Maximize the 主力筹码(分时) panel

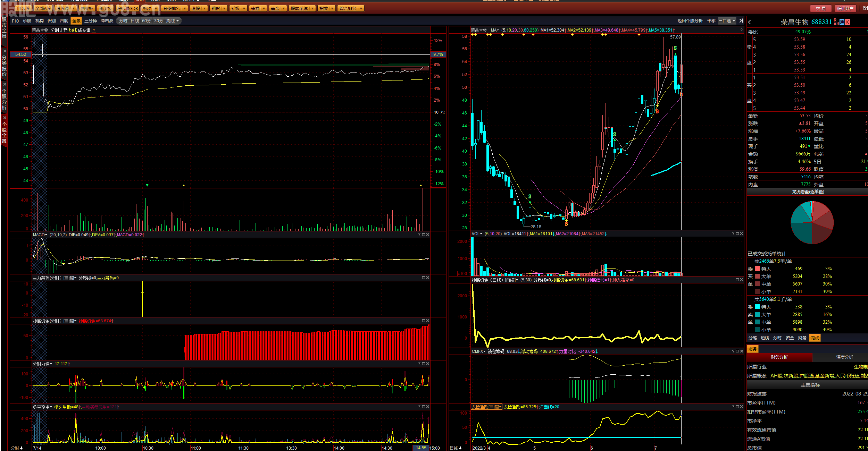coord(424,278)
